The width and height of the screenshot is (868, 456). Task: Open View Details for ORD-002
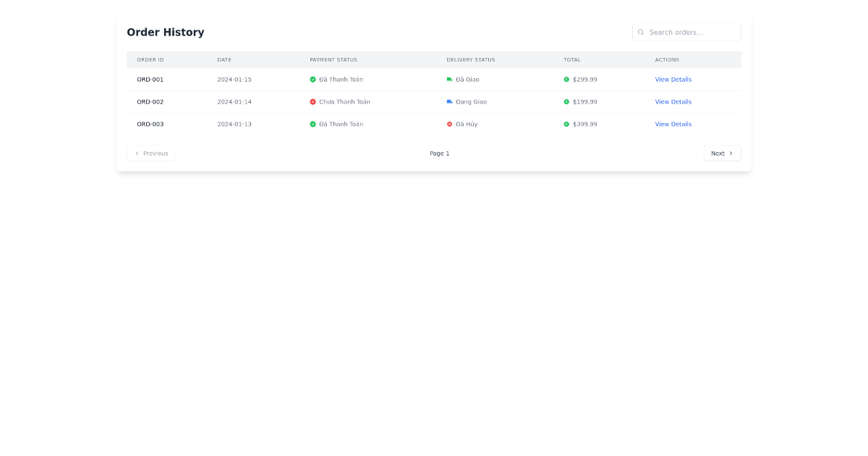tap(673, 102)
